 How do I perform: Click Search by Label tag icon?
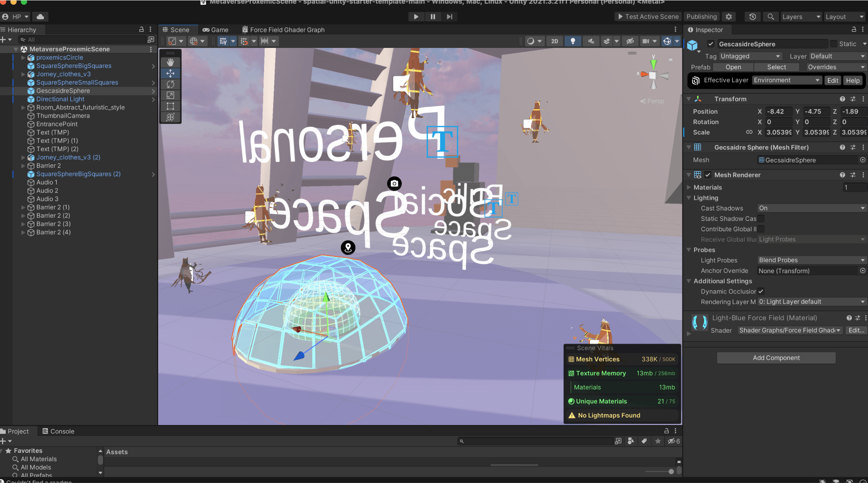pos(644,441)
